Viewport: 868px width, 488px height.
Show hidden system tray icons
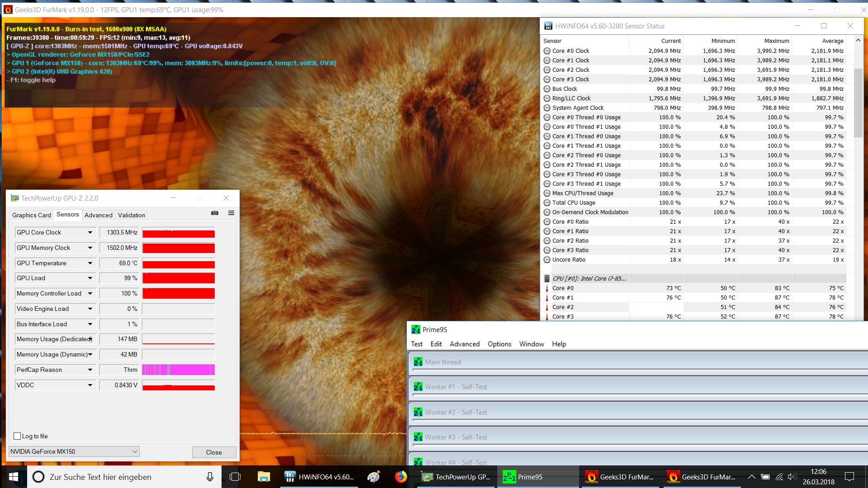point(751,477)
